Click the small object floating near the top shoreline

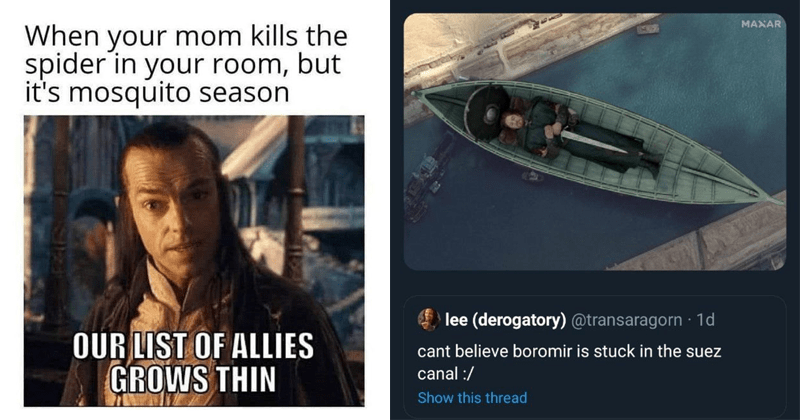(x=647, y=29)
